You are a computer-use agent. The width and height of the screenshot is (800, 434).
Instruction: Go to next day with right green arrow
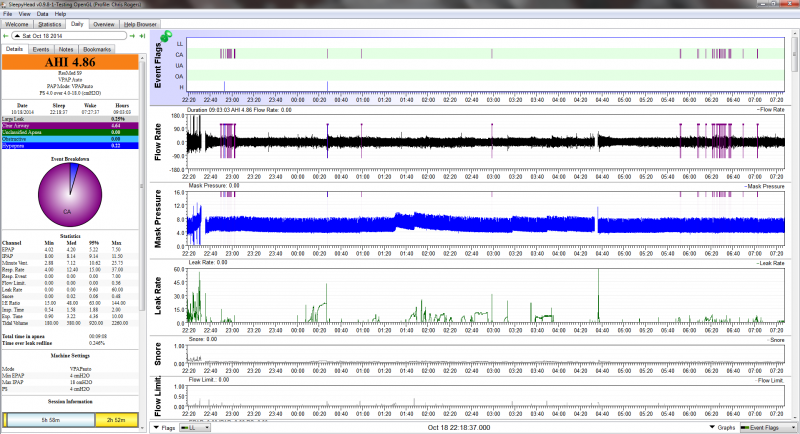(130, 36)
